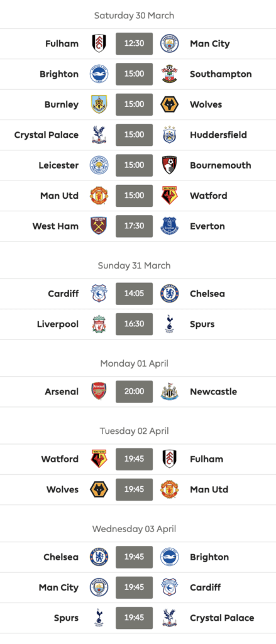Open the Leicester fox crest
The width and height of the screenshot is (276, 644).
click(x=99, y=165)
